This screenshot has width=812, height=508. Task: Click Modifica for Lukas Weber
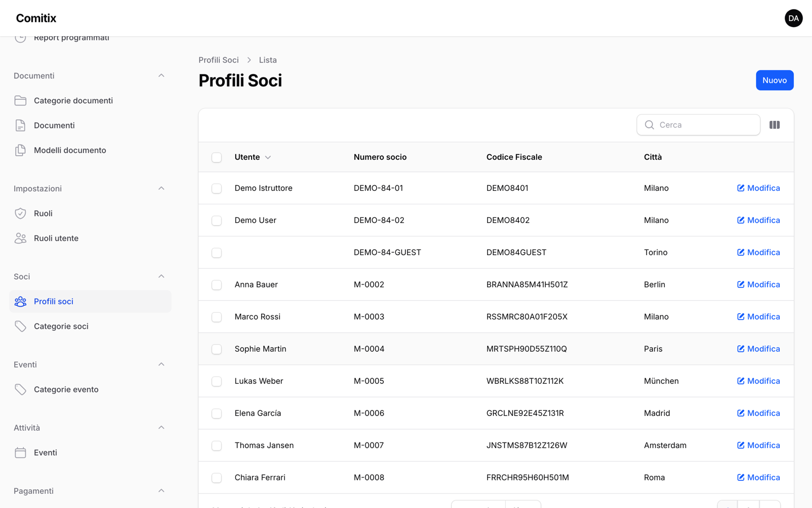[758, 381]
